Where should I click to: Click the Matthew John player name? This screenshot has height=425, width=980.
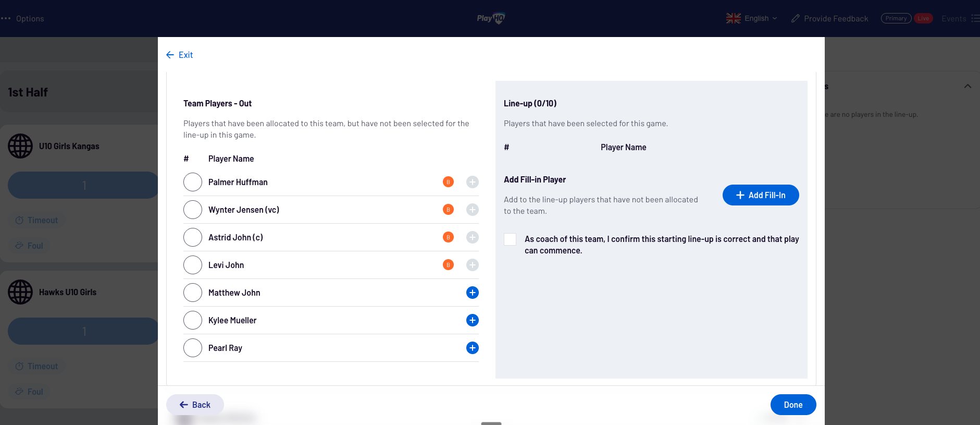(234, 293)
